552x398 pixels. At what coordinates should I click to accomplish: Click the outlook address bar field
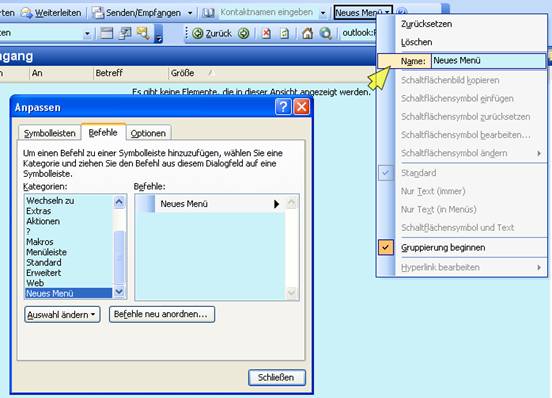click(x=359, y=33)
